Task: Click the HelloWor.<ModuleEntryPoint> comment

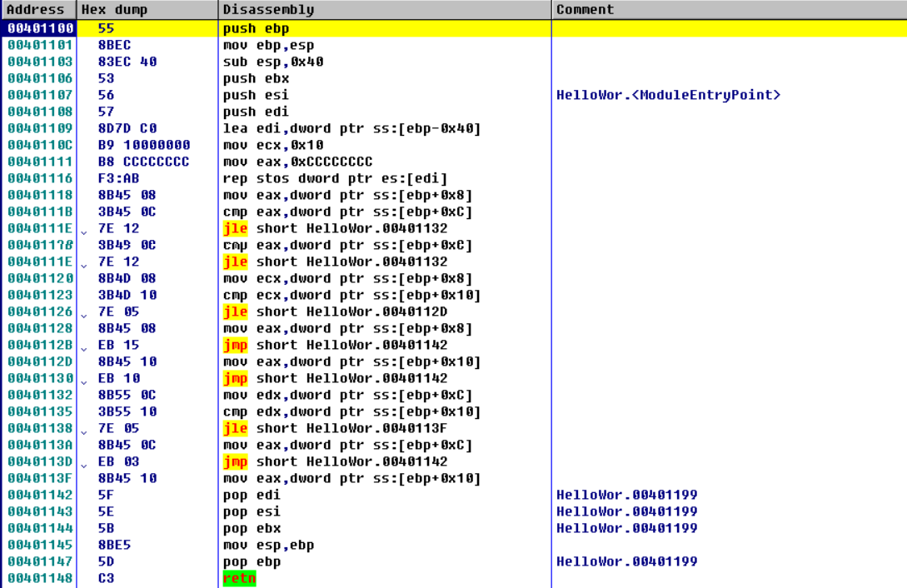Action: click(668, 95)
